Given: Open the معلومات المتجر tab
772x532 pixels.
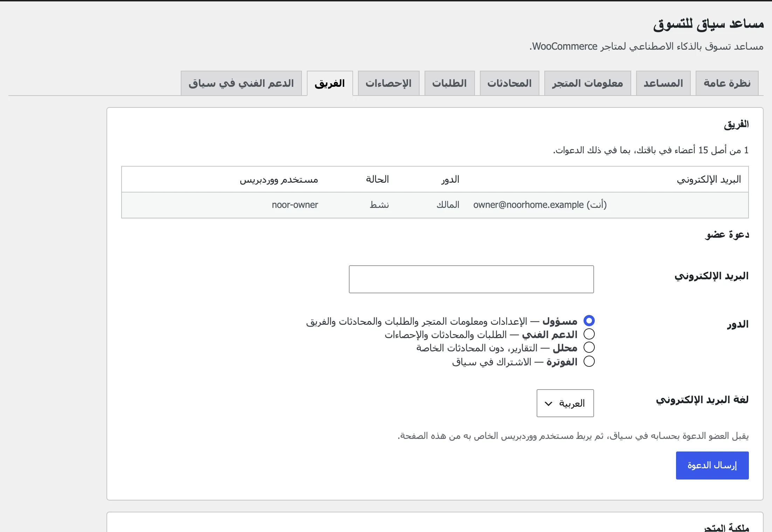Looking at the screenshot, I should click(x=587, y=83).
